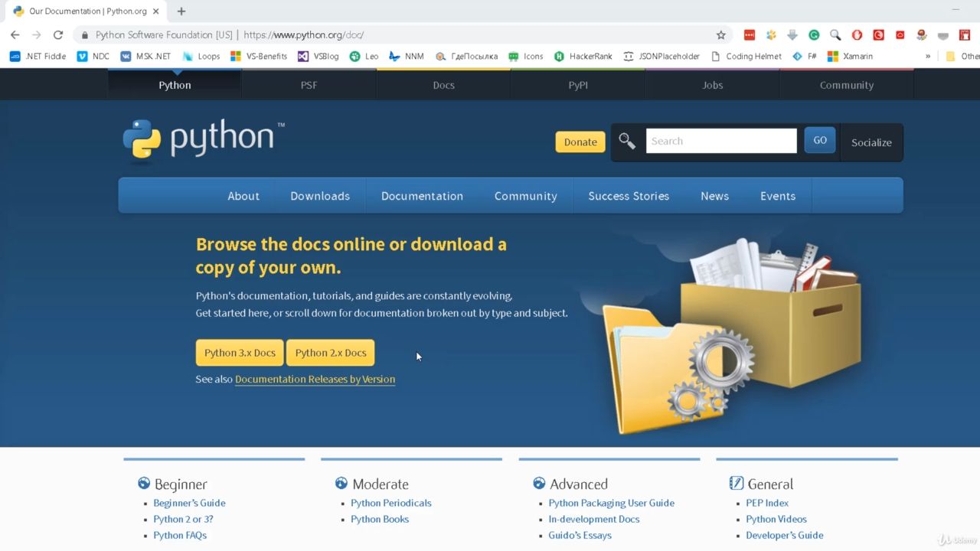This screenshot has height=551, width=980.
Task: Open the Downloads menu
Action: click(320, 196)
